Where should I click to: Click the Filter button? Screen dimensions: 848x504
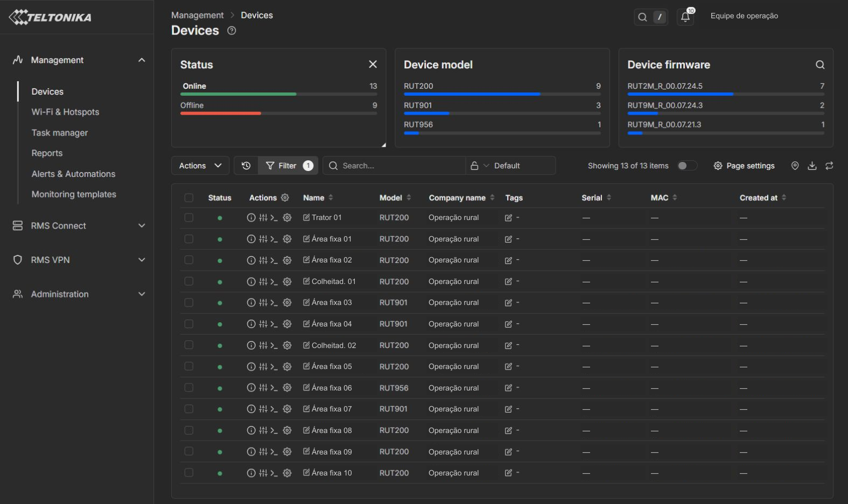(289, 166)
